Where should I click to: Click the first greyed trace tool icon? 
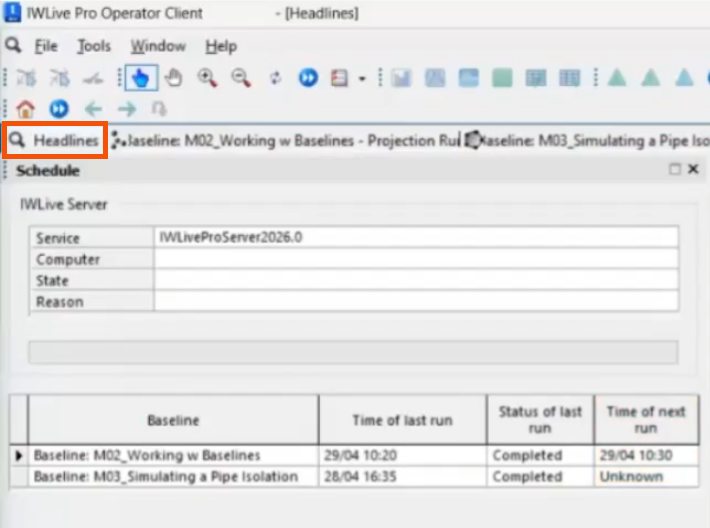(26, 78)
